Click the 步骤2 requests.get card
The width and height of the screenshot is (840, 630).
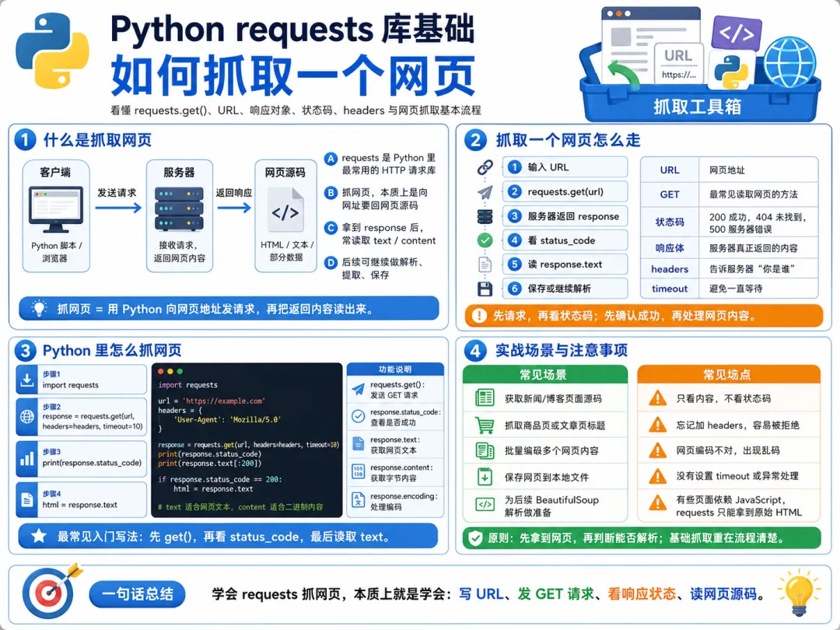click(x=82, y=416)
